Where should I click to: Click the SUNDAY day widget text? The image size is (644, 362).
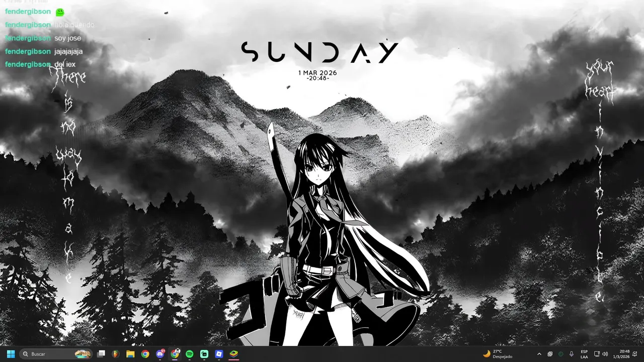(319, 52)
